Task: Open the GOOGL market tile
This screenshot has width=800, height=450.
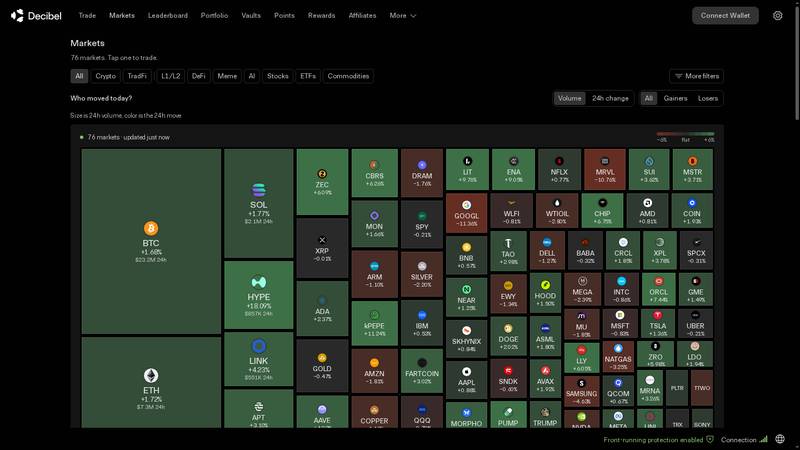Action: click(x=466, y=213)
